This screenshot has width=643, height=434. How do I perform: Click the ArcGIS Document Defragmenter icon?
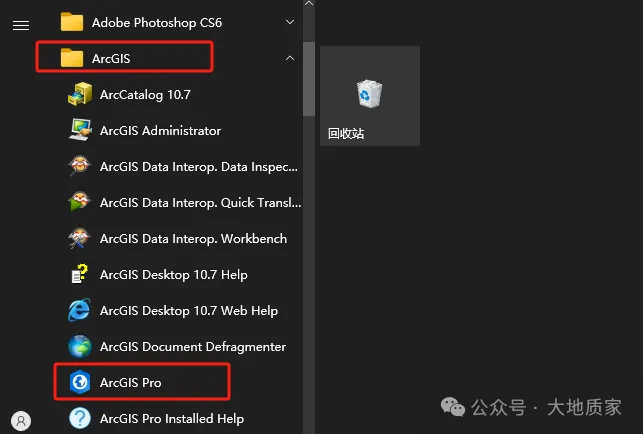click(x=80, y=347)
